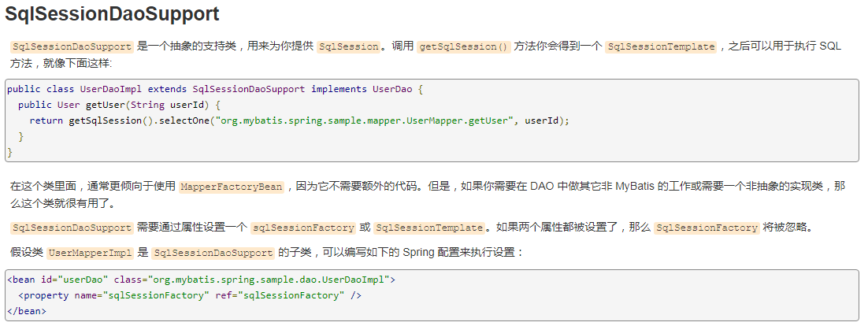
Task: Click XML line '<property name="sqlSessionFactory"'
Action: pos(189,295)
